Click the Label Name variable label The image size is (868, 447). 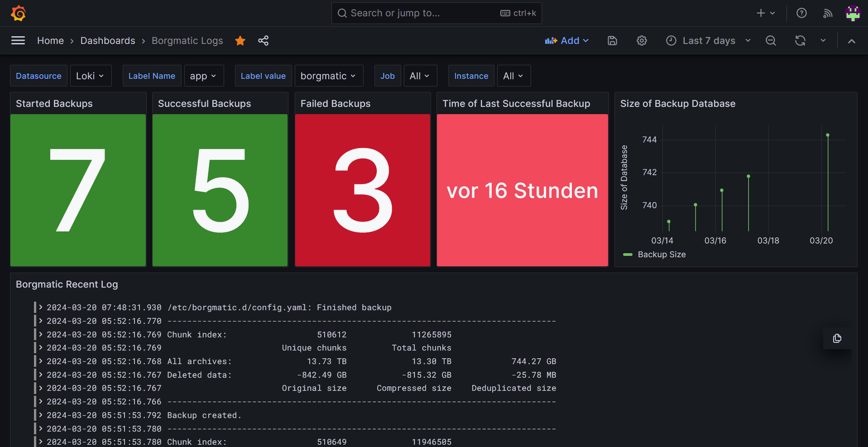click(x=152, y=76)
